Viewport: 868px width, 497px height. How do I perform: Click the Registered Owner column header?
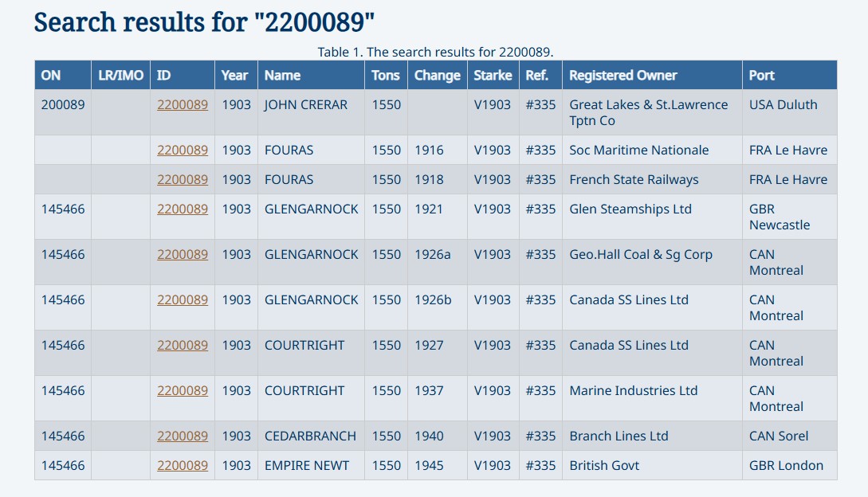[652, 76]
